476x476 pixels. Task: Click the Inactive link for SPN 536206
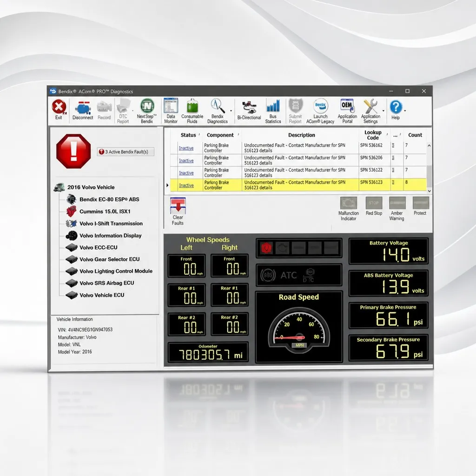186,160
